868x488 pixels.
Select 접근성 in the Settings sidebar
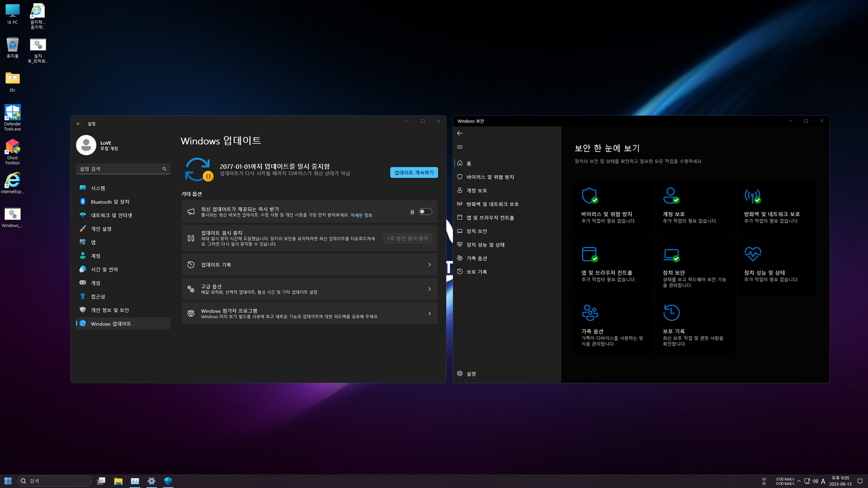click(123, 297)
